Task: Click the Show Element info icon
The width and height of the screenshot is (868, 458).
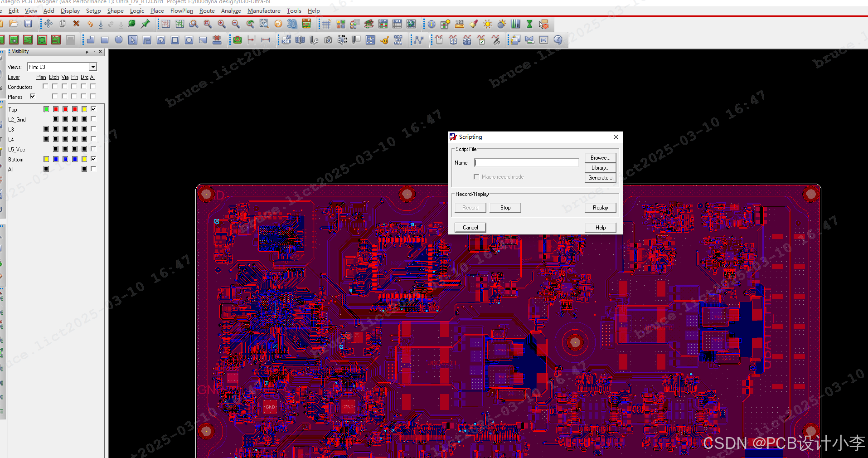Action: click(432, 24)
